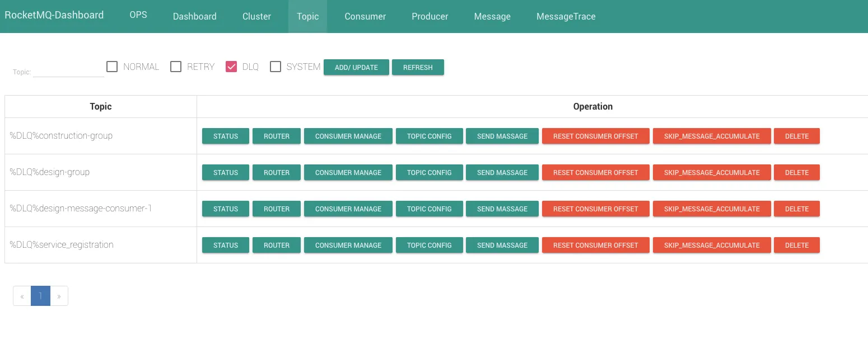868x354 pixels.
Task: Focus the Topic search input field
Action: (x=68, y=72)
